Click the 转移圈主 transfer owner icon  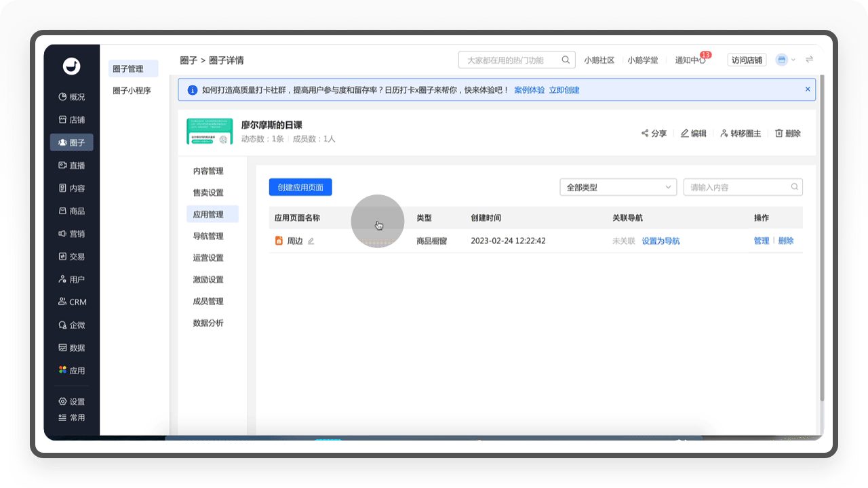pos(724,134)
